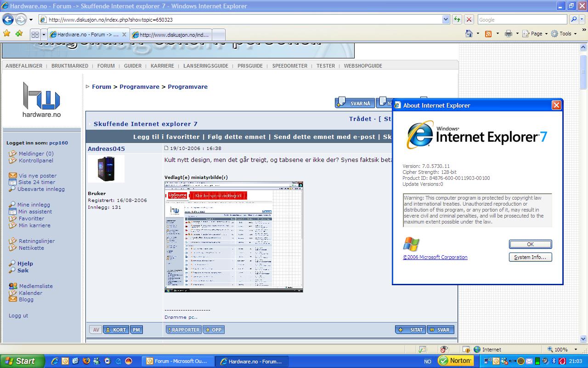Close the Hardware.no - Forum tab

click(x=124, y=34)
